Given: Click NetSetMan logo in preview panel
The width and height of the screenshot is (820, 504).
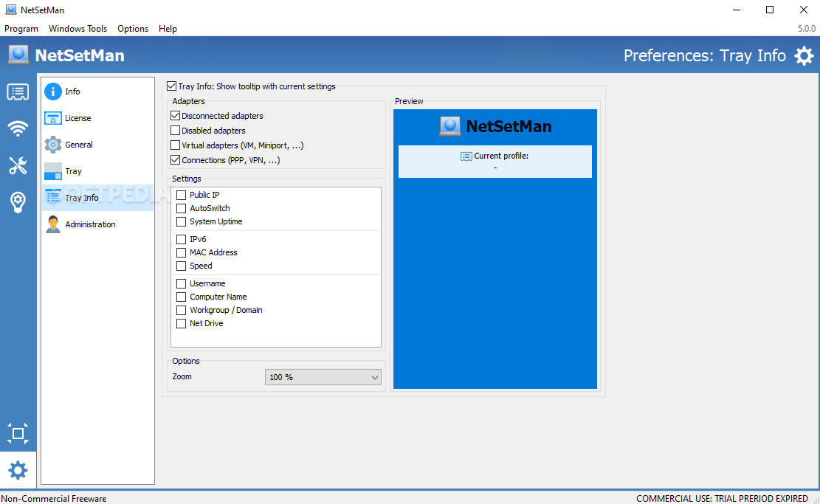Looking at the screenshot, I should tap(449, 126).
